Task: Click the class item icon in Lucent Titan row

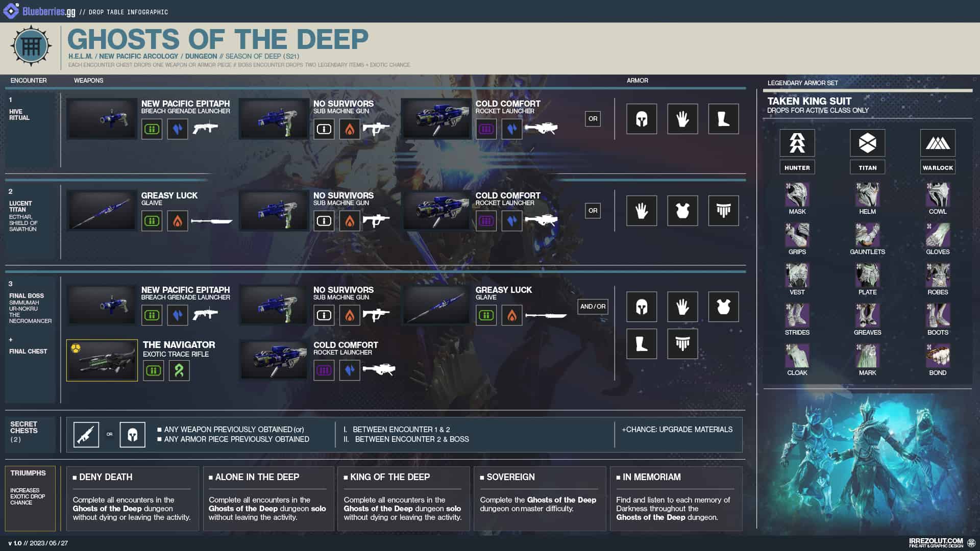Action: pyautogui.click(x=723, y=211)
